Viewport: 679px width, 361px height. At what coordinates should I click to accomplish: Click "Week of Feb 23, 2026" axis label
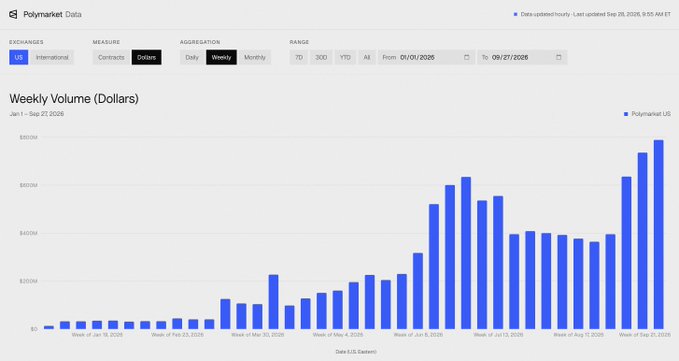click(x=177, y=335)
